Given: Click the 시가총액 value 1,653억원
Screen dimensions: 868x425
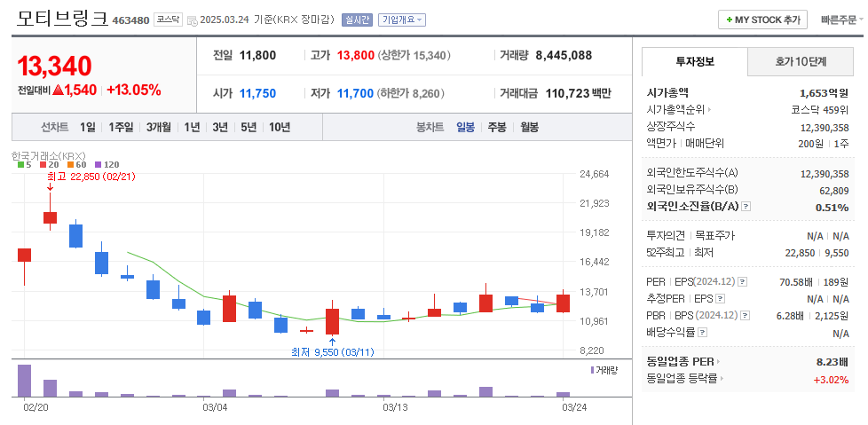Looking at the screenshot, I should 825,93.
